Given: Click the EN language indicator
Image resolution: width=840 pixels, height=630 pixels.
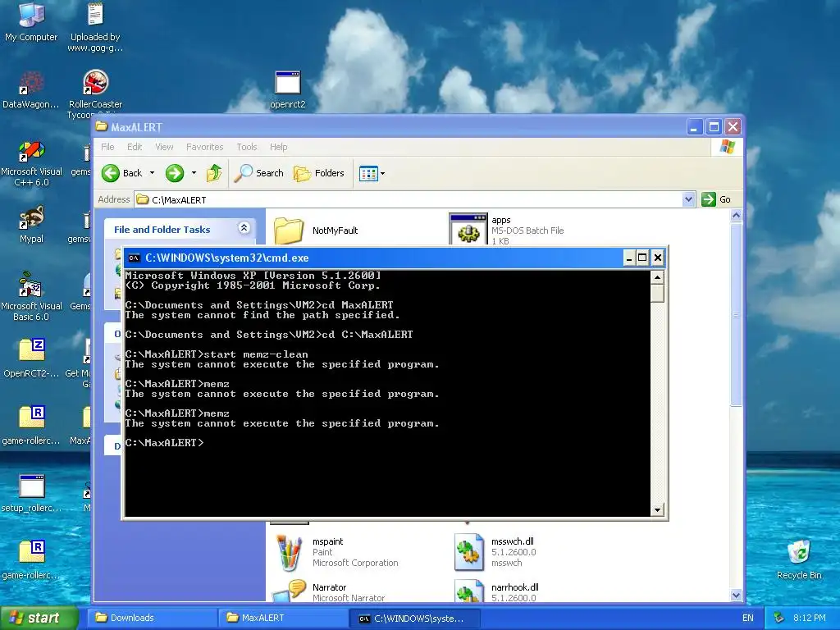Looking at the screenshot, I should pos(748,619).
